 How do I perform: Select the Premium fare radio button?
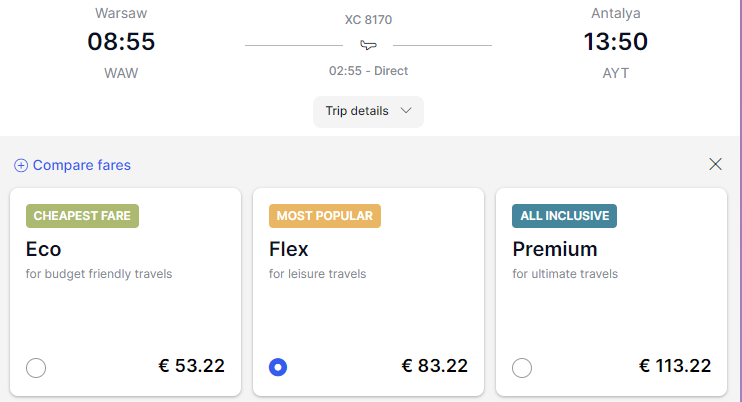click(x=522, y=367)
